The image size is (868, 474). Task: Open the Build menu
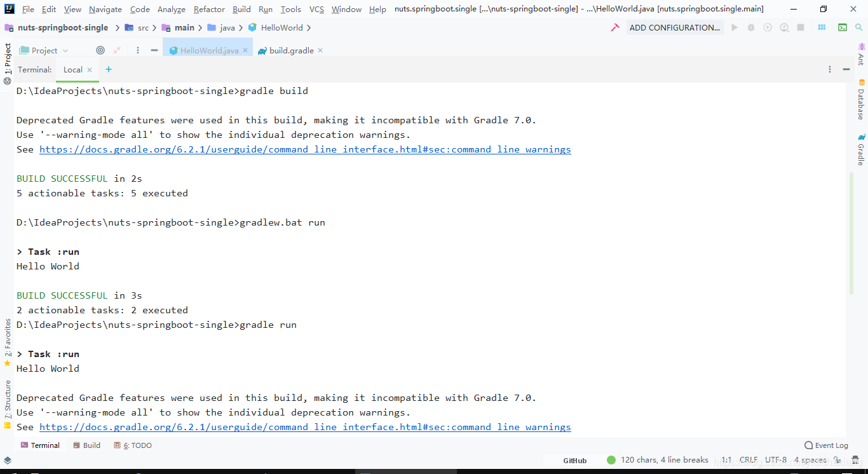tap(241, 9)
